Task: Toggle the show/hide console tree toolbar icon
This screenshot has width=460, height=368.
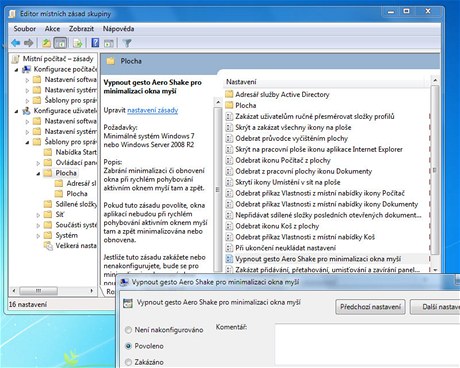Action: click(60, 43)
